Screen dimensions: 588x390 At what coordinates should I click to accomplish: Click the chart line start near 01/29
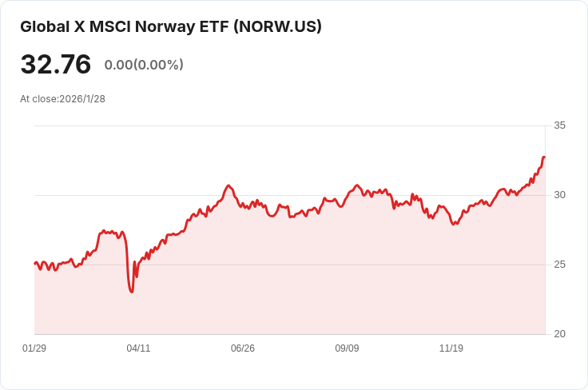coord(35,263)
